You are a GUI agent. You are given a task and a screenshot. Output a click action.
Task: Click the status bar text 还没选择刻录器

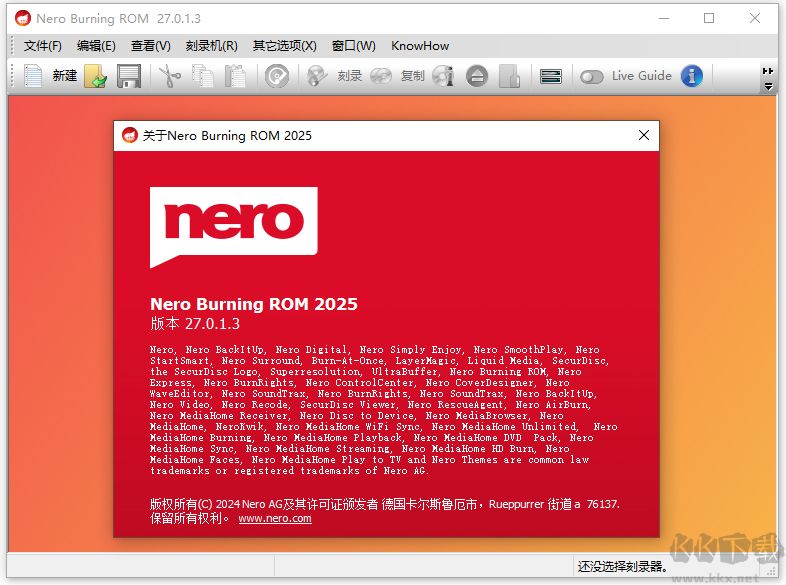(x=622, y=566)
